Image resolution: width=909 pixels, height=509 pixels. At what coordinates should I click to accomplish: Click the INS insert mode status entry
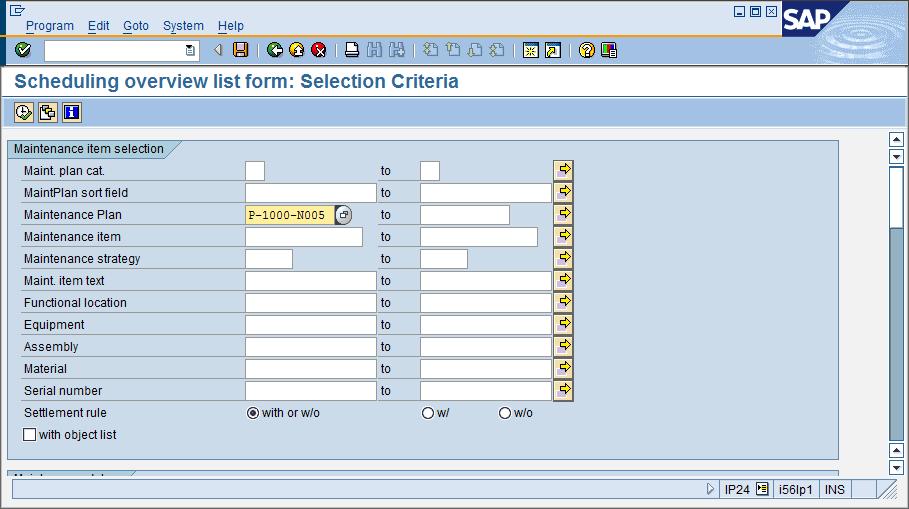(x=835, y=489)
